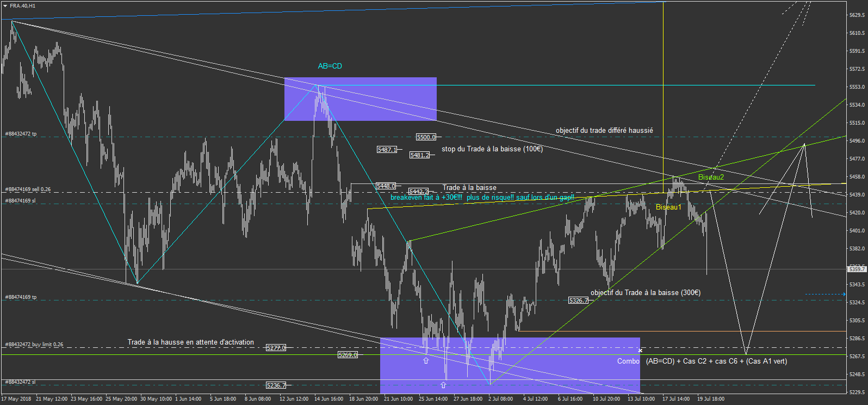
Task: Click '30 May 10:00' on the time axis
Action: coord(156,399)
